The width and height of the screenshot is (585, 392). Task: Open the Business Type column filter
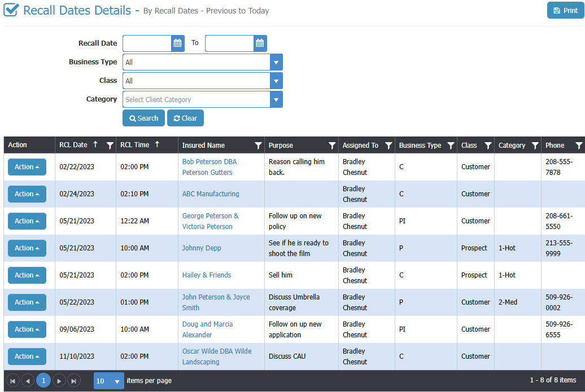[x=451, y=146]
